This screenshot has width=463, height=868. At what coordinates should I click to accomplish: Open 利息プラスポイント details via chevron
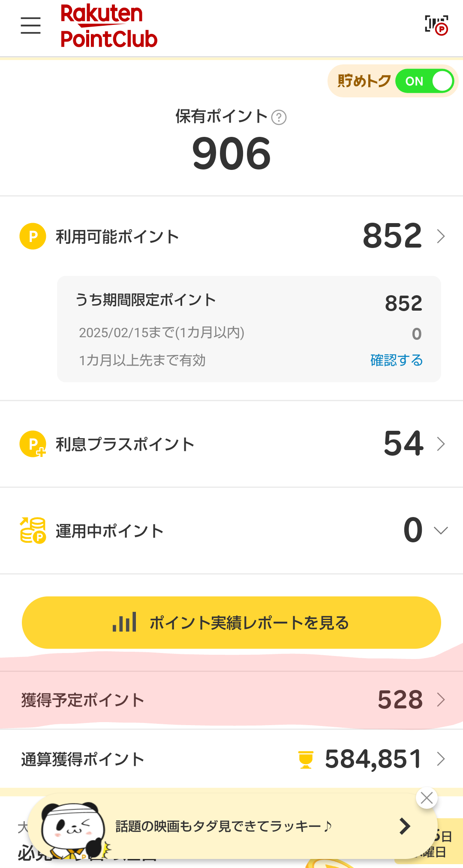tap(441, 444)
